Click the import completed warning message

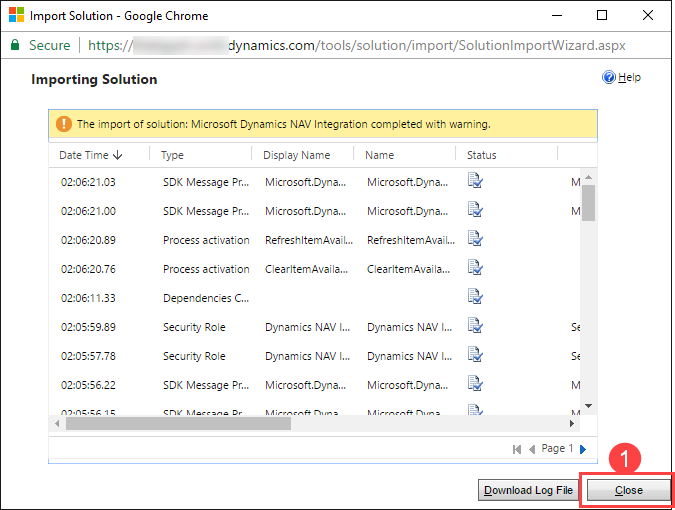click(x=284, y=124)
